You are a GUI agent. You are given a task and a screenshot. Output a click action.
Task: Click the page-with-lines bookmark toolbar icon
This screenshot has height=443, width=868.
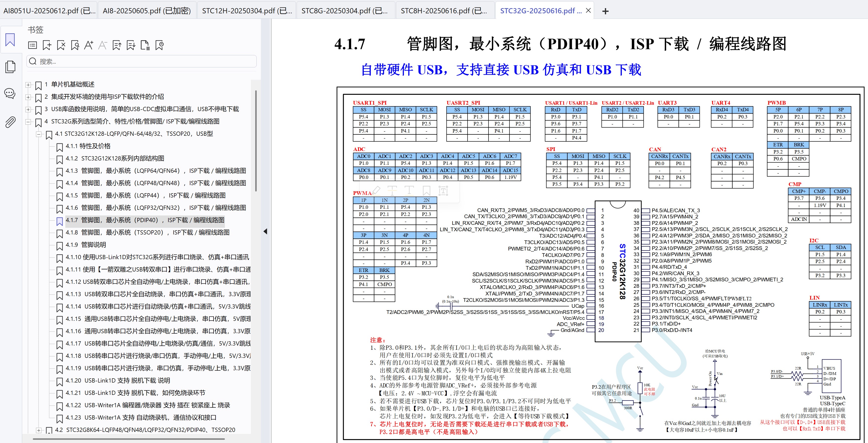point(145,45)
